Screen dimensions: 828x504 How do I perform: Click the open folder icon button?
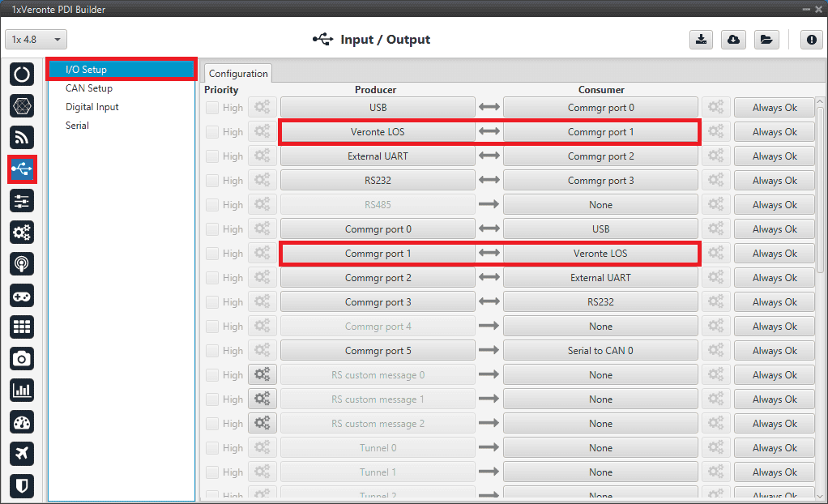pyautogui.click(x=765, y=40)
